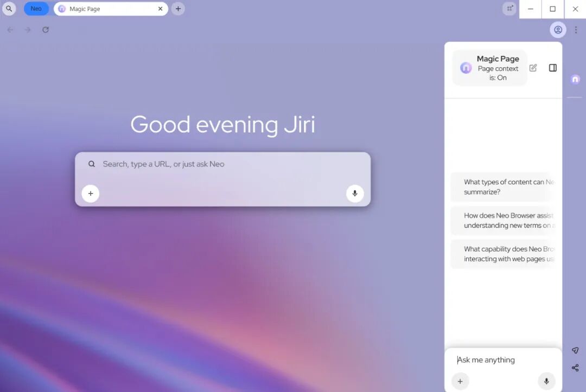The width and height of the screenshot is (586, 392).
Task: Open the Neo pinned tab
Action: (x=36, y=9)
